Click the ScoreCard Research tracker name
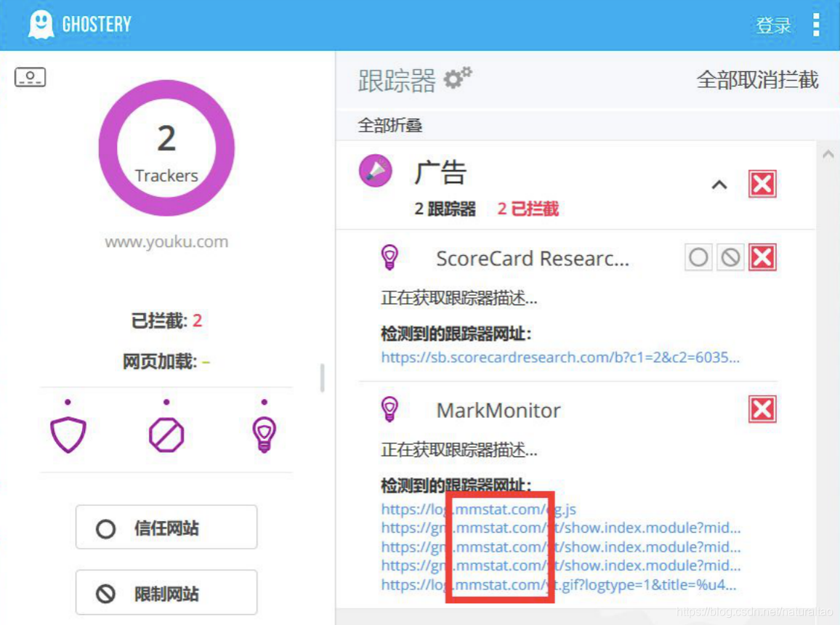840x625 pixels. tap(533, 258)
